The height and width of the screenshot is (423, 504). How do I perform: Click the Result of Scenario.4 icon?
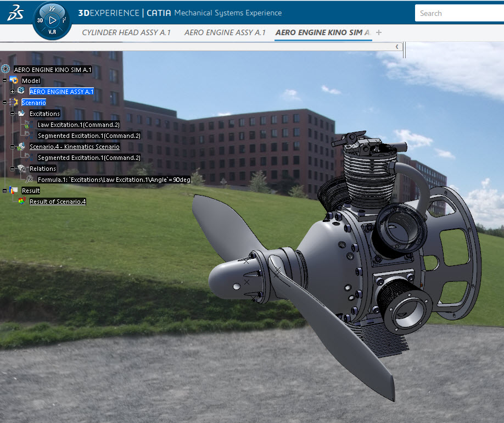click(x=22, y=201)
